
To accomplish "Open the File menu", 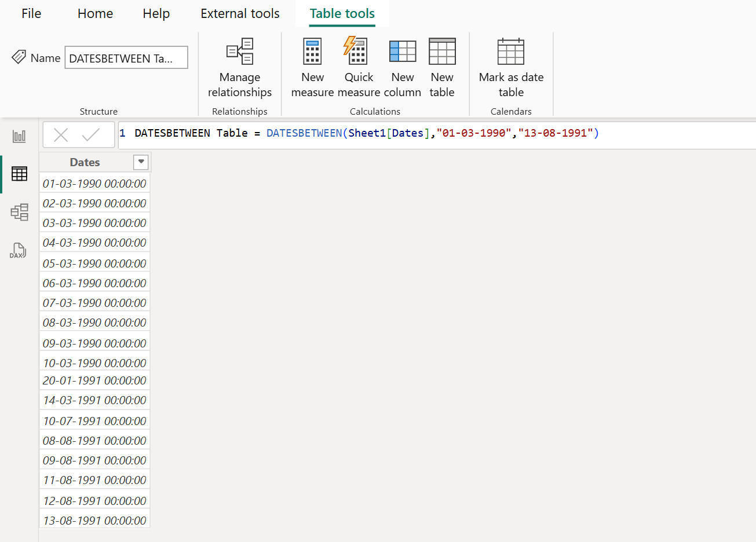I will point(31,13).
